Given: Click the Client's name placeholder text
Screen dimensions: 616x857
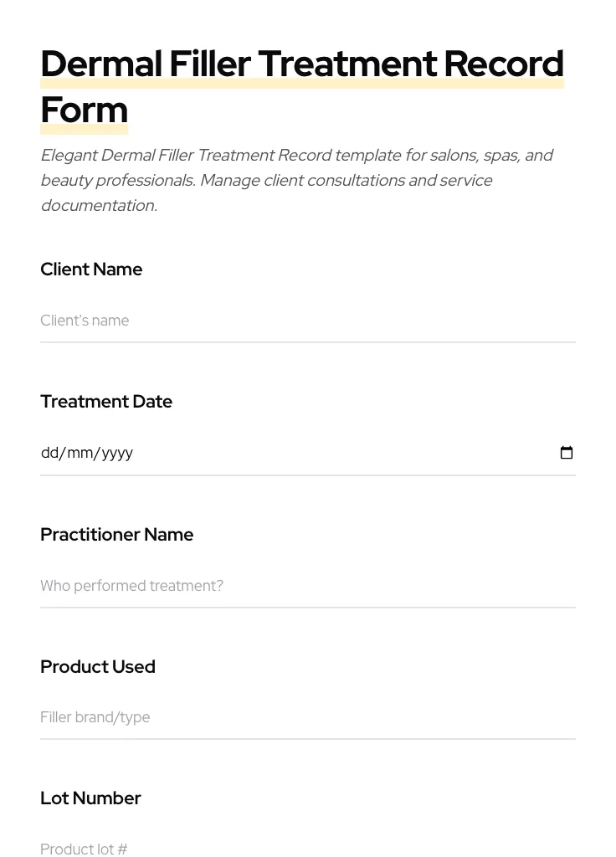Looking at the screenshot, I should [85, 321].
